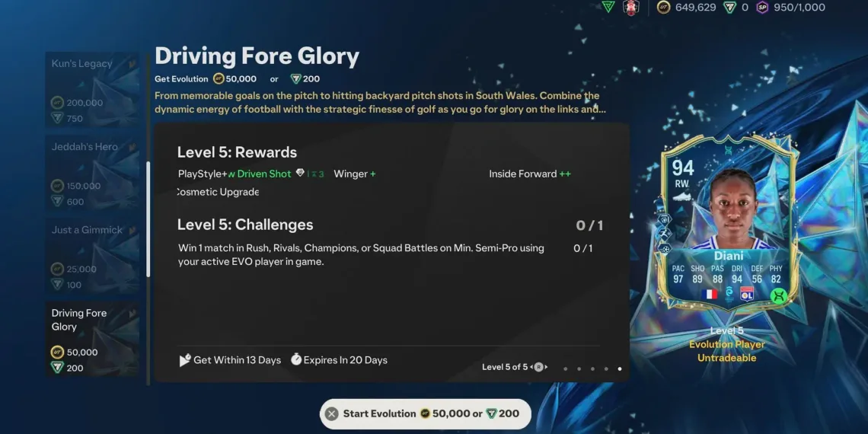Screen dimensions: 868x434
Task: Click the evolution list vertical scrollbar
Action: pos(148,219)
